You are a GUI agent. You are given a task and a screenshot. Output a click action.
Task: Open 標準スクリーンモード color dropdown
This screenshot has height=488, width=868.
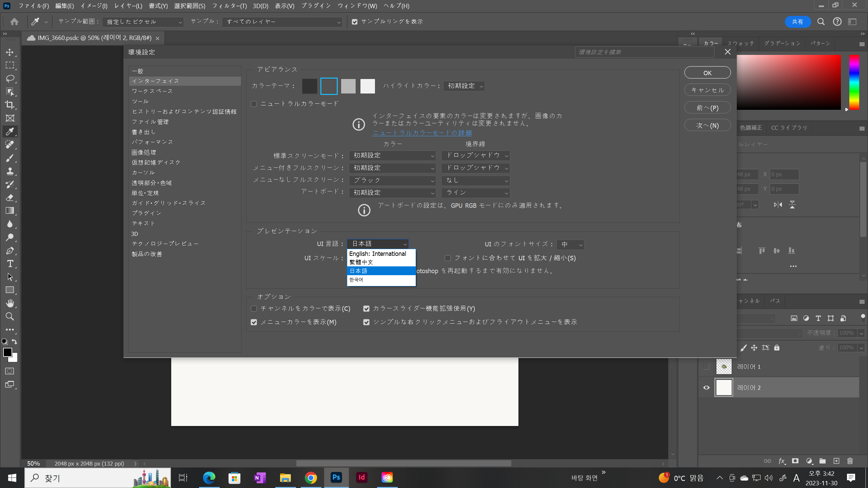pyautogui.click(x=392, y=156)
